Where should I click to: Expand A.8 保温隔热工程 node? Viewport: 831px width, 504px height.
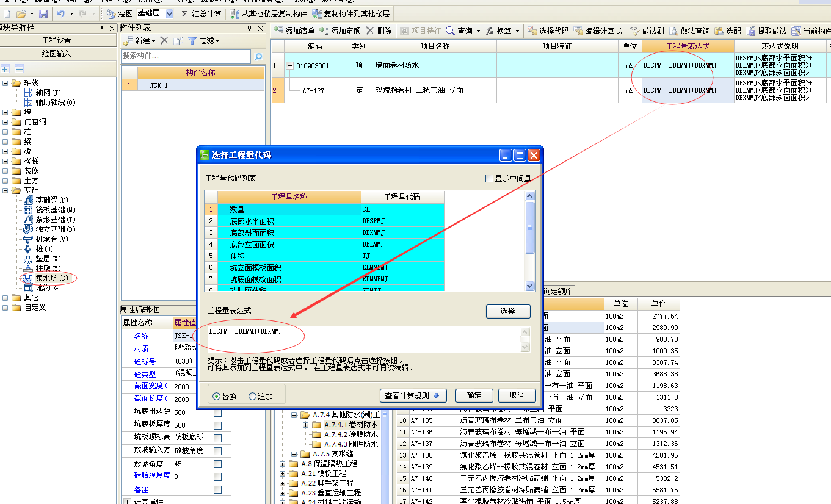click(x=283, y=464)
